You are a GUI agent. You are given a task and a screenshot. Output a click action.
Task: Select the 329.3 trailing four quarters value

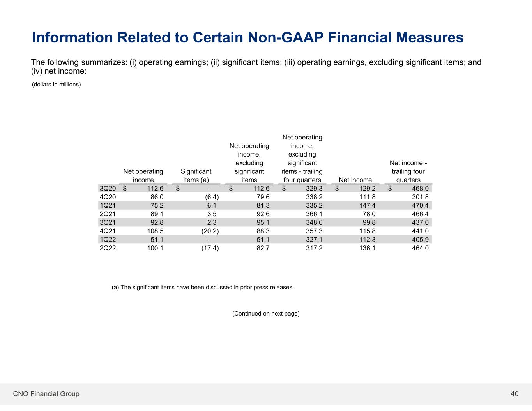pyautogui.click(x=314, y=189)
